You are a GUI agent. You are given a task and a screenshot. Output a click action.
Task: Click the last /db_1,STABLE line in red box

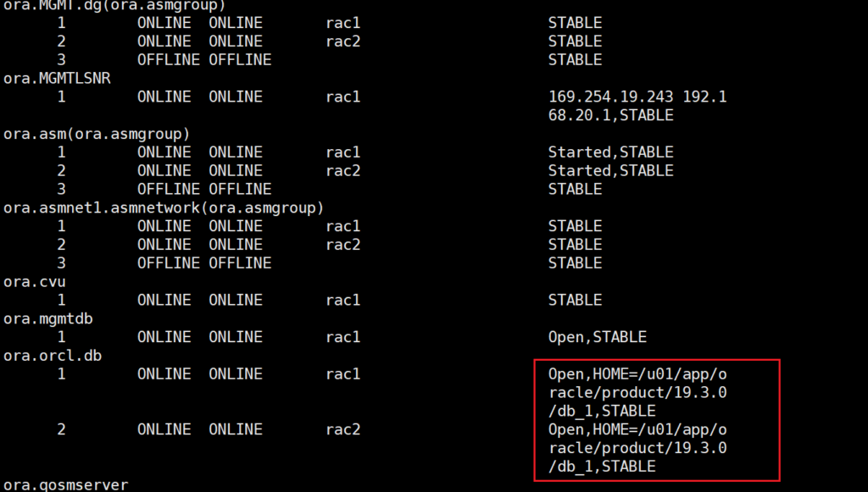coord(602,467)
